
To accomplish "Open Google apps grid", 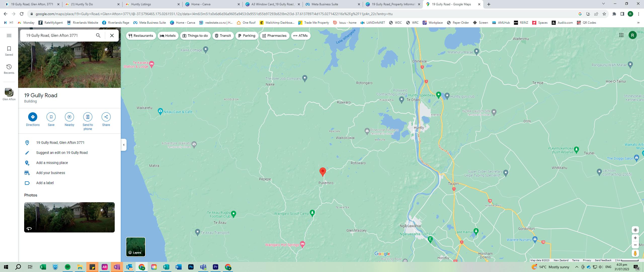I will point(621,35).
